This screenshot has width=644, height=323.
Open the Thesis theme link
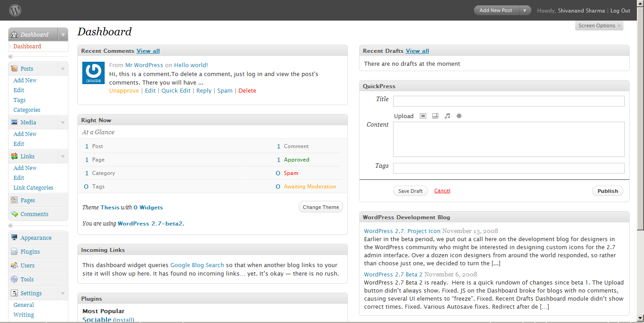[110, 207]
